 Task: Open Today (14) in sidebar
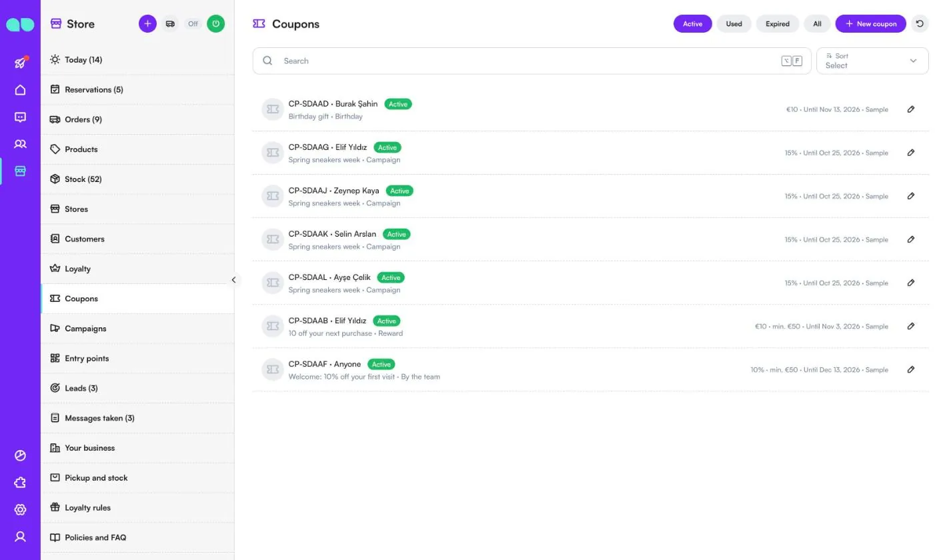(x=137, y=60)
